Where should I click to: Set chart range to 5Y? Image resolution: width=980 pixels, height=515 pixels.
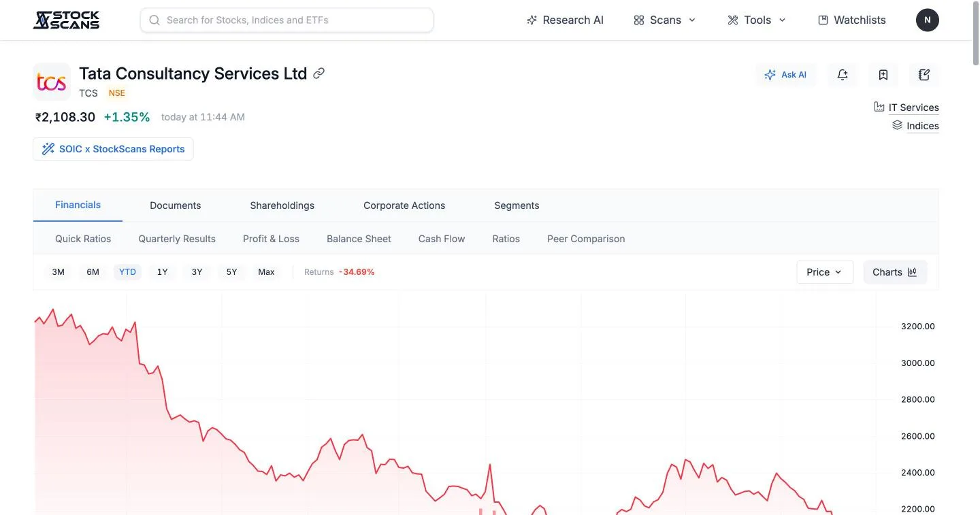click(231, 272)
